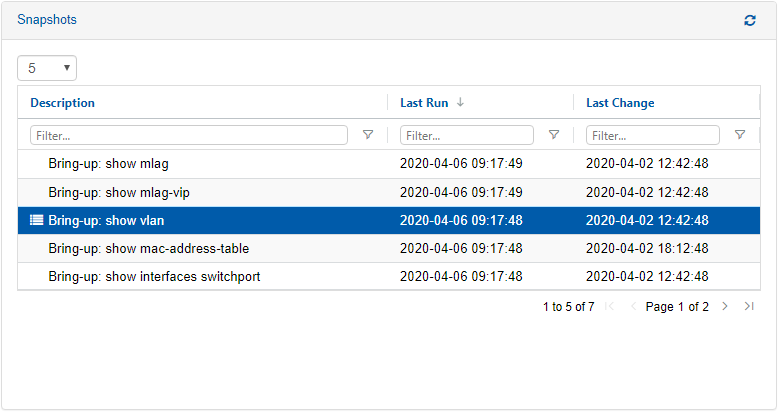Click the list icon on show vlan row
The image size is (778, 412).
tap(37, 221)
